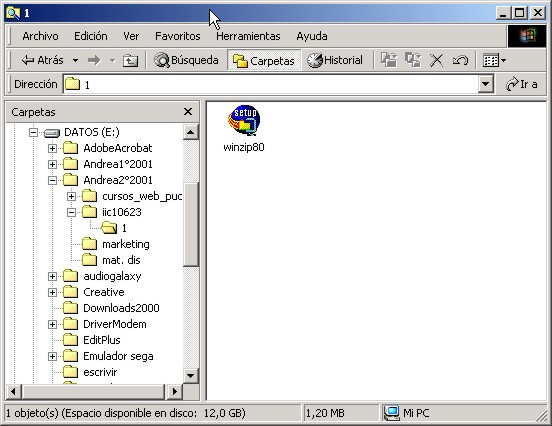Click the Ir a button
This screenshot has height=426, width=552.
point(522,84)
